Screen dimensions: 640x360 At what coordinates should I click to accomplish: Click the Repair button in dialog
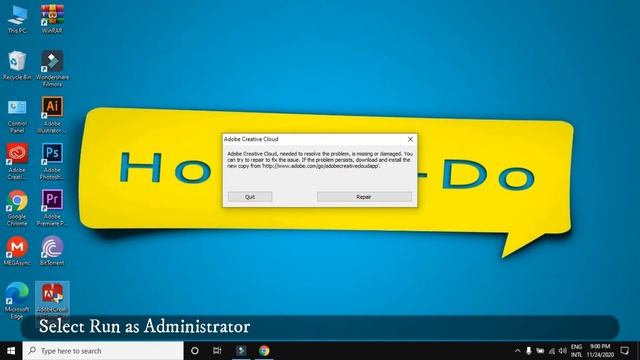364,197
